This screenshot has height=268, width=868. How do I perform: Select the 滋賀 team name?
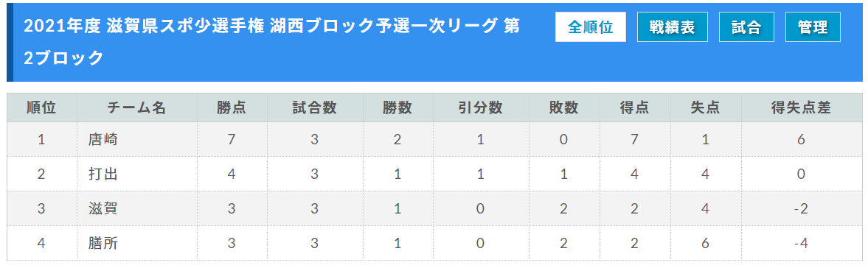click(x=103, y=208)
